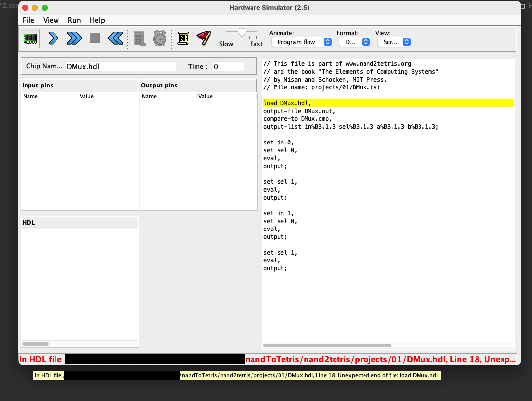Click the fast-forward Run button
Viewport: 532px width, 401px height.
click(74, 38)
